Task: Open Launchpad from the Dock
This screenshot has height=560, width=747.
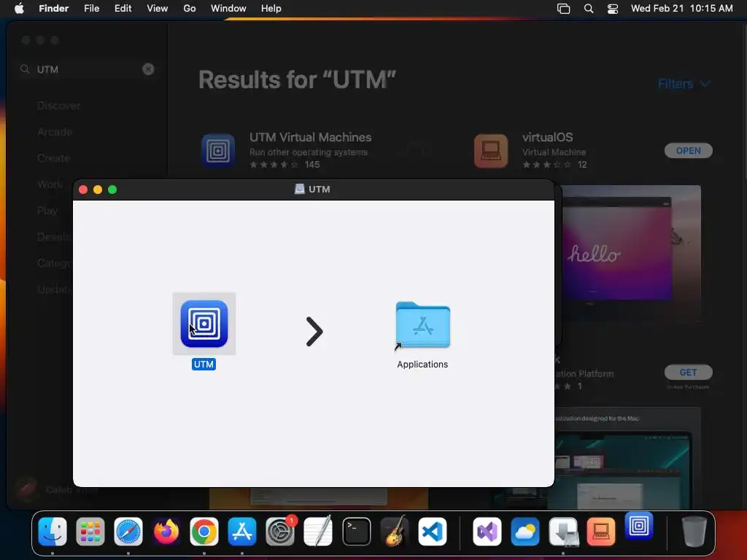Action: pyautogui.click(x=90, y=532)
